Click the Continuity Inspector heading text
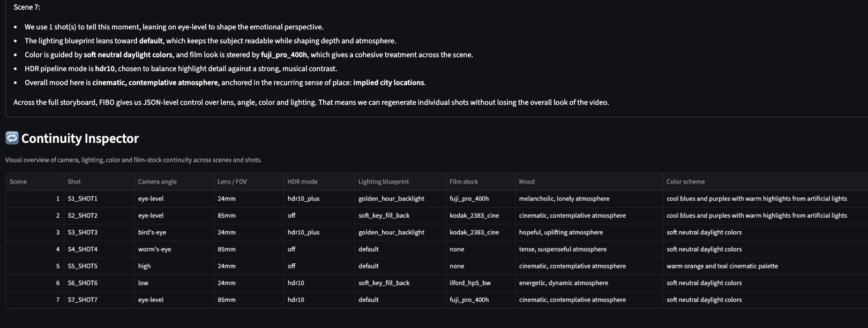Viewport: 868px width, 328px height. point(80,139)
